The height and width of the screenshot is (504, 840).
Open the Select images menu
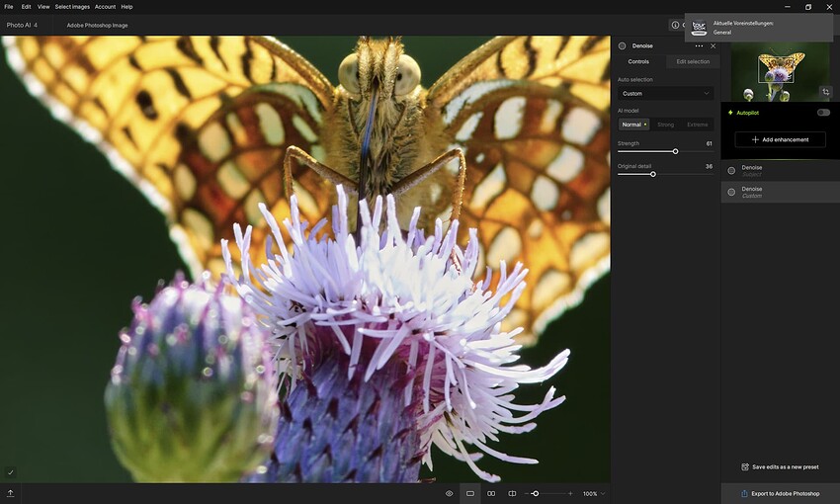pos(72,7)
